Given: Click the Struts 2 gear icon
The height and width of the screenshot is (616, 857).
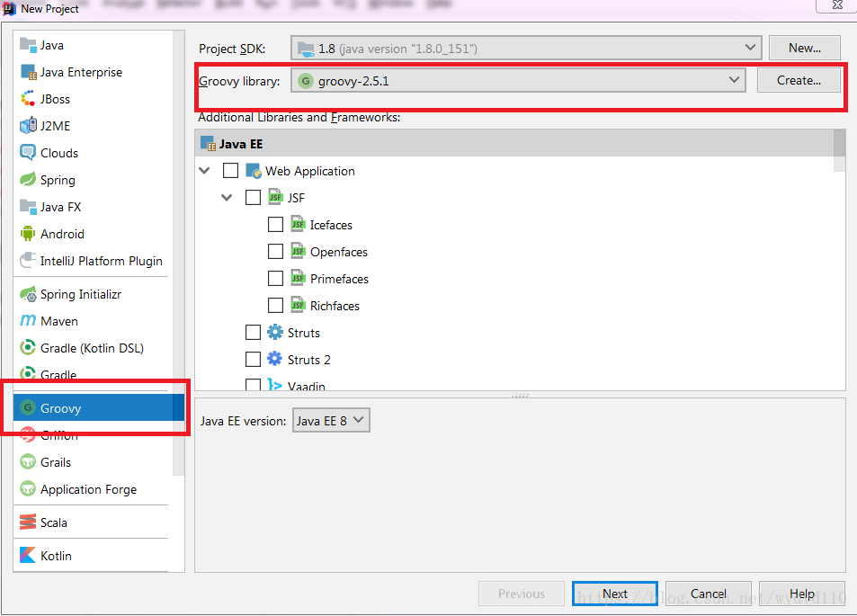Looking at the screenshot, I should tap(275, 359).
